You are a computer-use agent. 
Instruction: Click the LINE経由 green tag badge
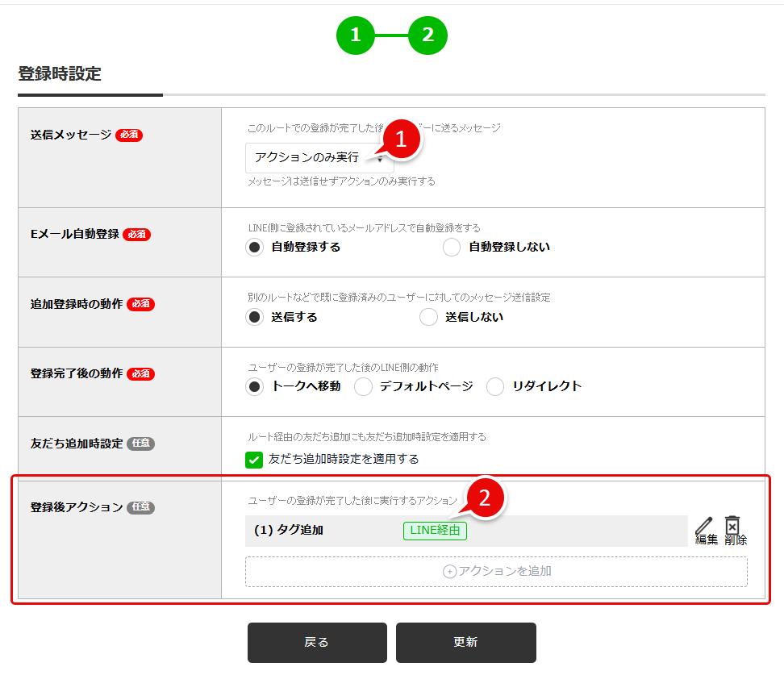tap(435, 531)
